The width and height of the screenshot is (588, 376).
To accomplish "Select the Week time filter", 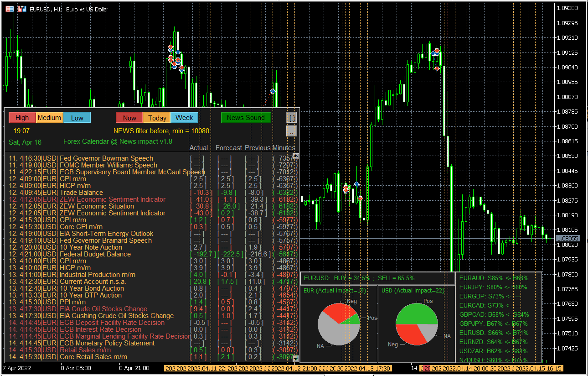I will [184, 118].
